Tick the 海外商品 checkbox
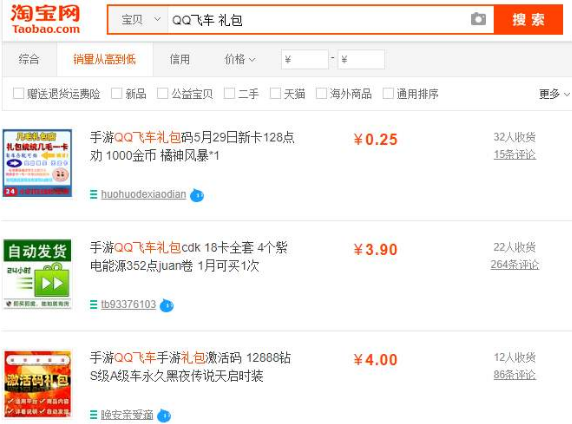Screen dimensions: 572x424 click(x=321, y=93)
